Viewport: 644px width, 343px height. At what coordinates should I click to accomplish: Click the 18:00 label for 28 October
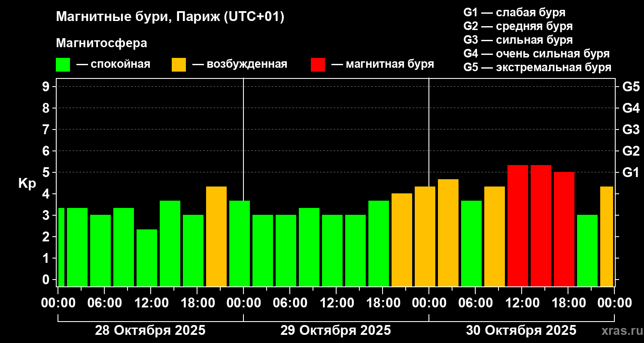tap(197, 303)
